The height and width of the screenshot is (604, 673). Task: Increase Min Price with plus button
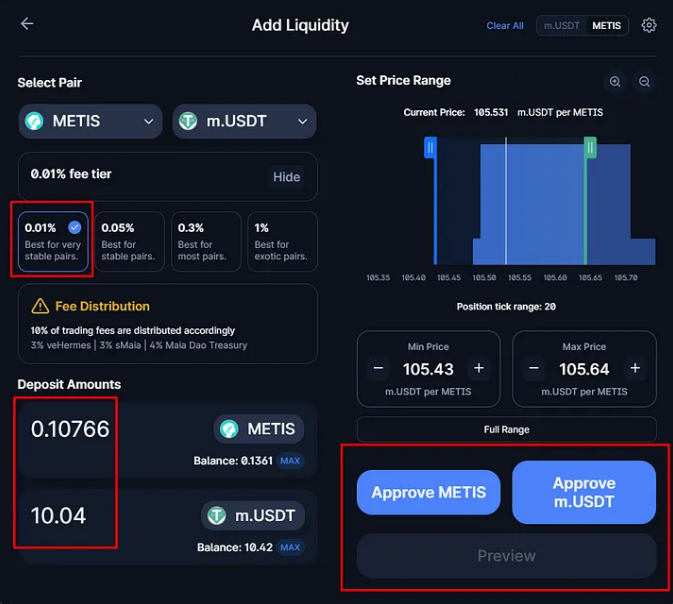(479, 368)
